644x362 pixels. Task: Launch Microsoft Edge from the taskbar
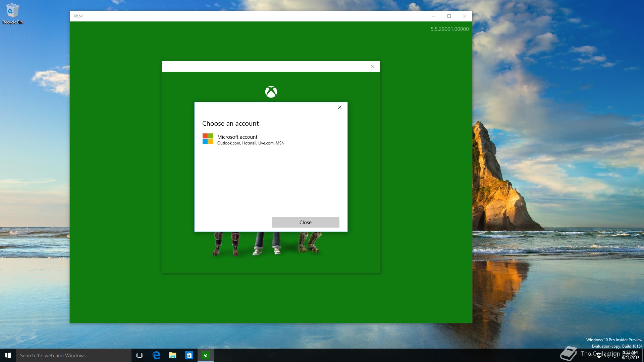pyautogui.click(x=156, y=355)
